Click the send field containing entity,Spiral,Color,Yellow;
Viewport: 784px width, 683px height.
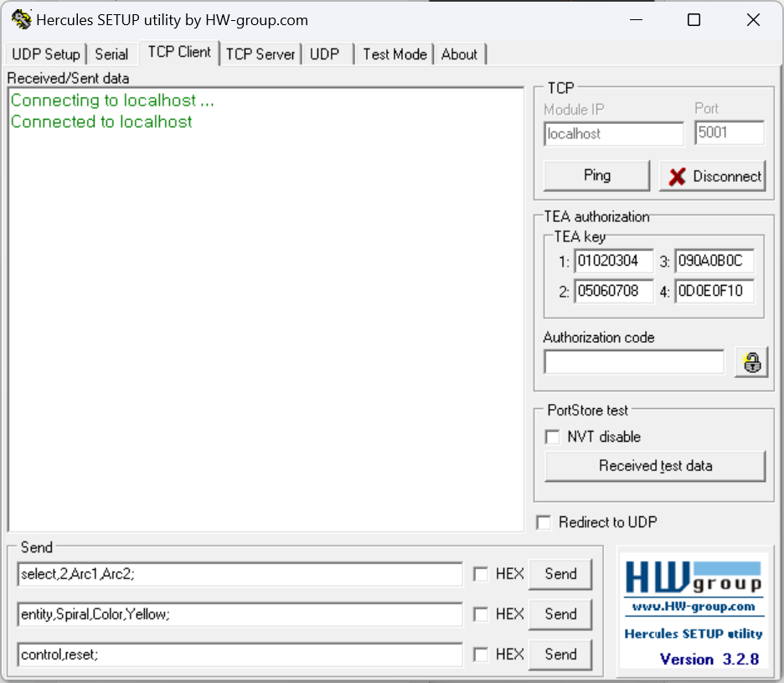[240, 614]
